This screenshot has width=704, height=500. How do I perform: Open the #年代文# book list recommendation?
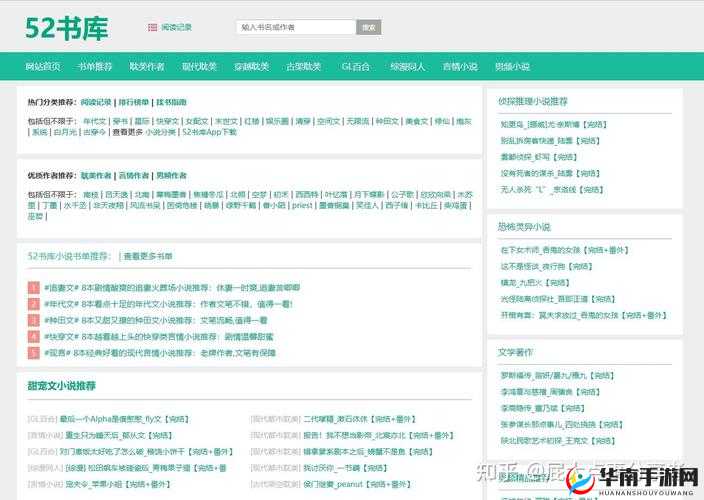(x=168, y=304)
